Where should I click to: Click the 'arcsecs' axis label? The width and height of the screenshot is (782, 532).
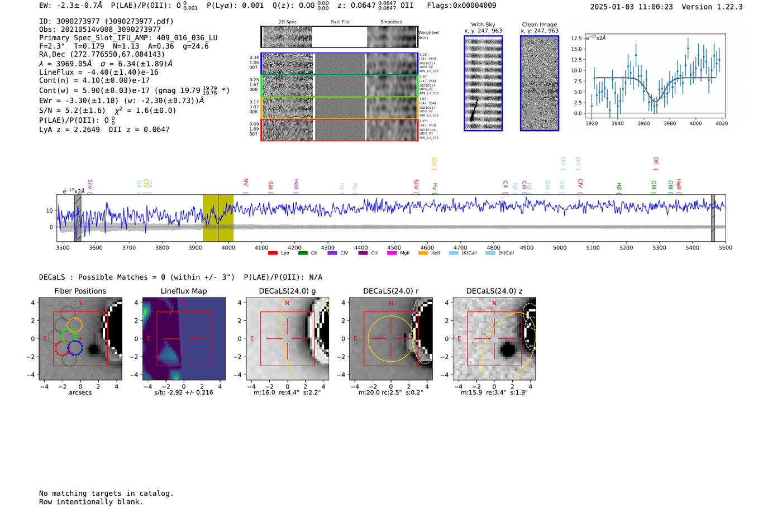pos(80,392)
